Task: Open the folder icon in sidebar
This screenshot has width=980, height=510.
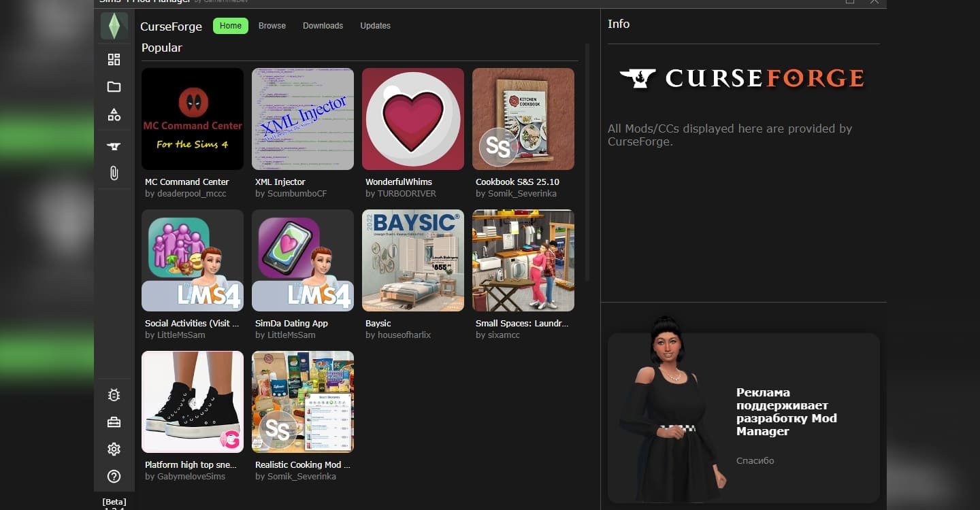Action: point(114,87)
